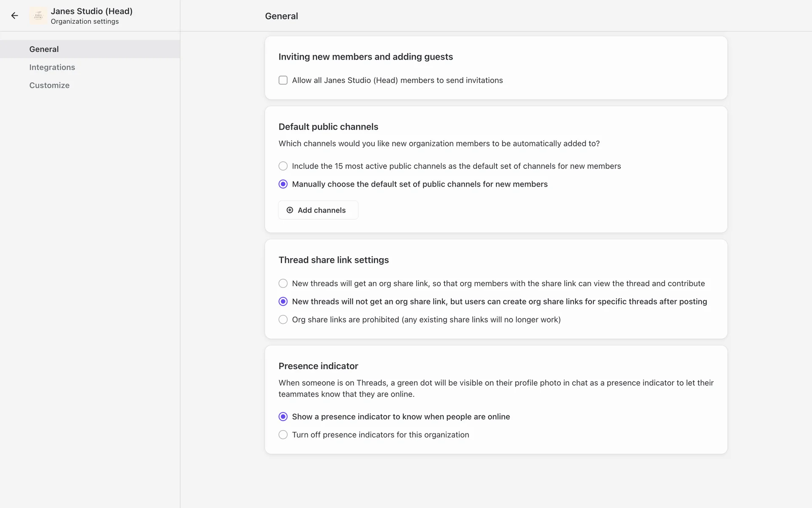Select show presence indicator option
Viewport: 812px width, 508px height.
(x=283, y=417)
